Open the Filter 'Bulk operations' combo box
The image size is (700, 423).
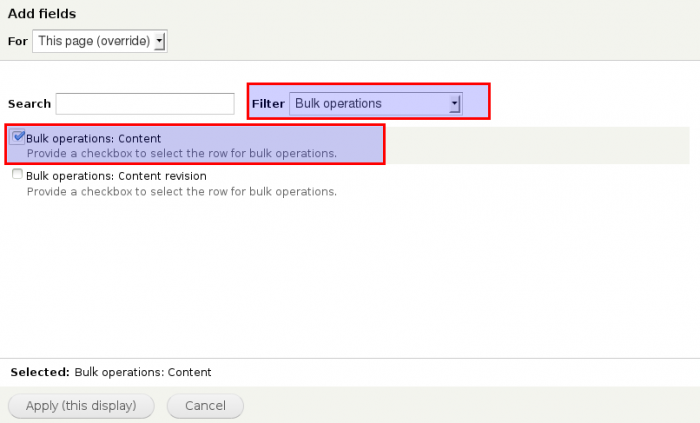coord(375,104)
